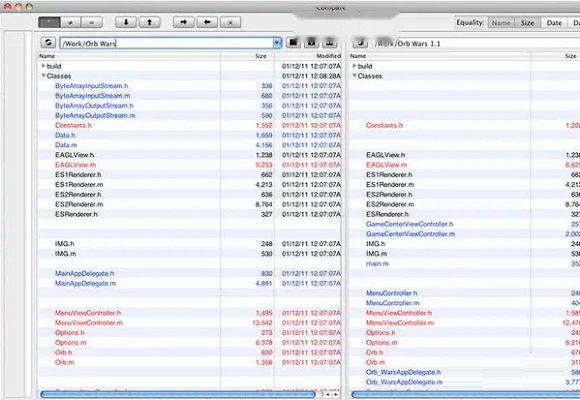Click the copy-to-right arrow button

(183, 22)
